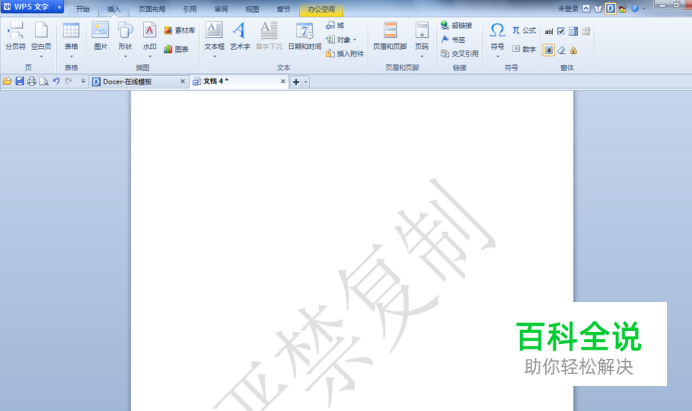Click the skin (shirt) icon in title bar
This screenshot has width=692, height=411.
[598, 8]
